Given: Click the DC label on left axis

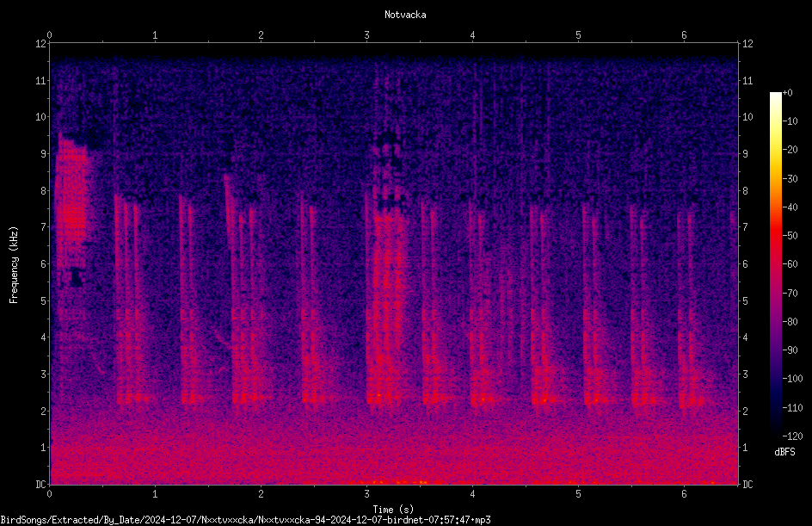Looking at the screenshot, I should (40, 485).
